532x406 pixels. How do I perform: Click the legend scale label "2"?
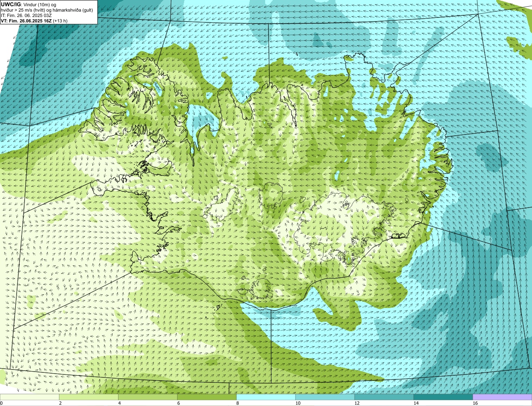point(60,403)
